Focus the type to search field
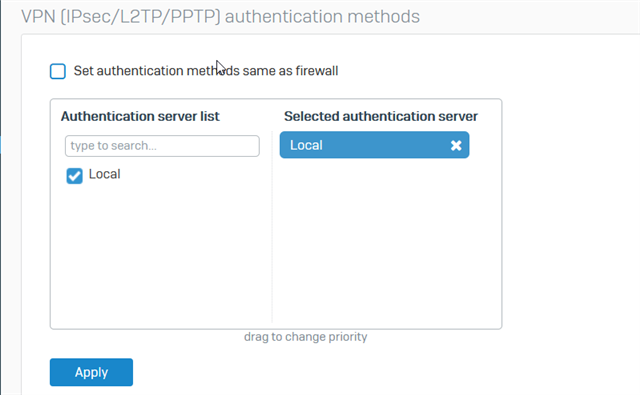640x395 pixels. (162, 146)
